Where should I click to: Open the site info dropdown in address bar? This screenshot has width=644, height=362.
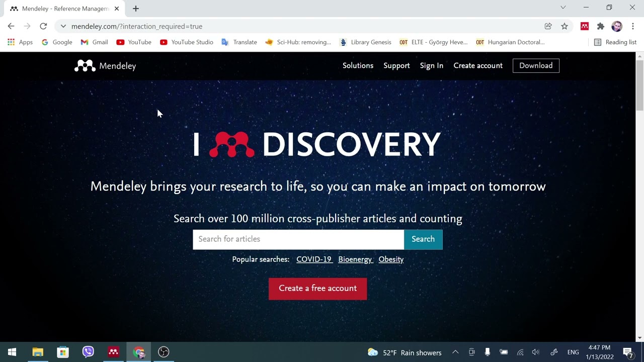coord(63,26)
